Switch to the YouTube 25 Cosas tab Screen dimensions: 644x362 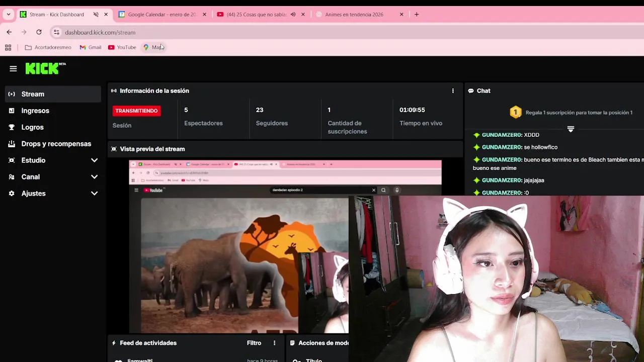point(256,15)
